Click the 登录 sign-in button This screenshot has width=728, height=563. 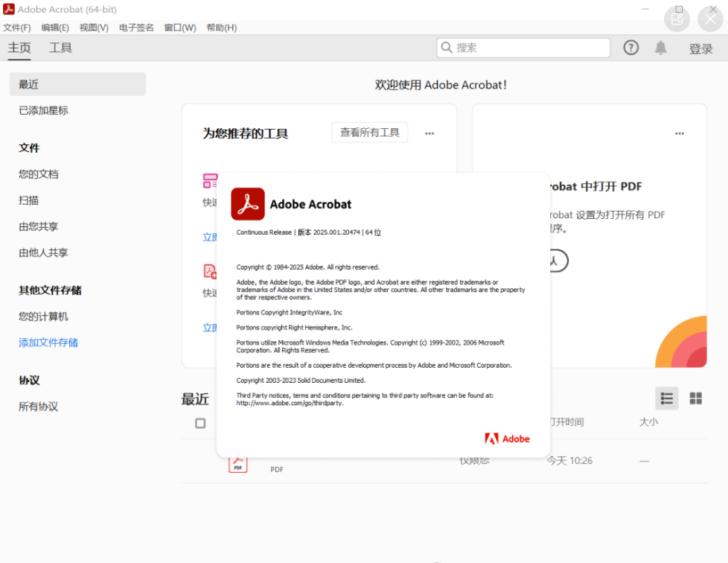700,48
